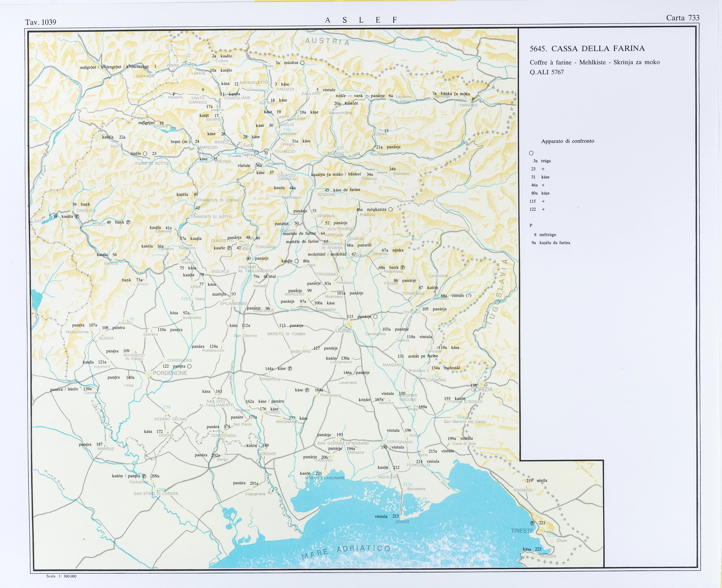Viewport: 722px width, 588px height.
Task: Click the circle marker after móukariza 46a
Action: 390,209
